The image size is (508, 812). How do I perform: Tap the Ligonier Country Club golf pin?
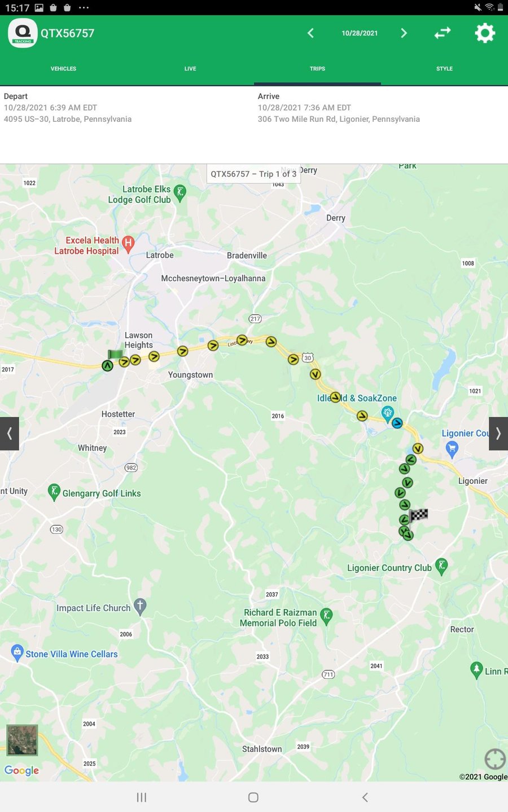click(x=442, y=567)
